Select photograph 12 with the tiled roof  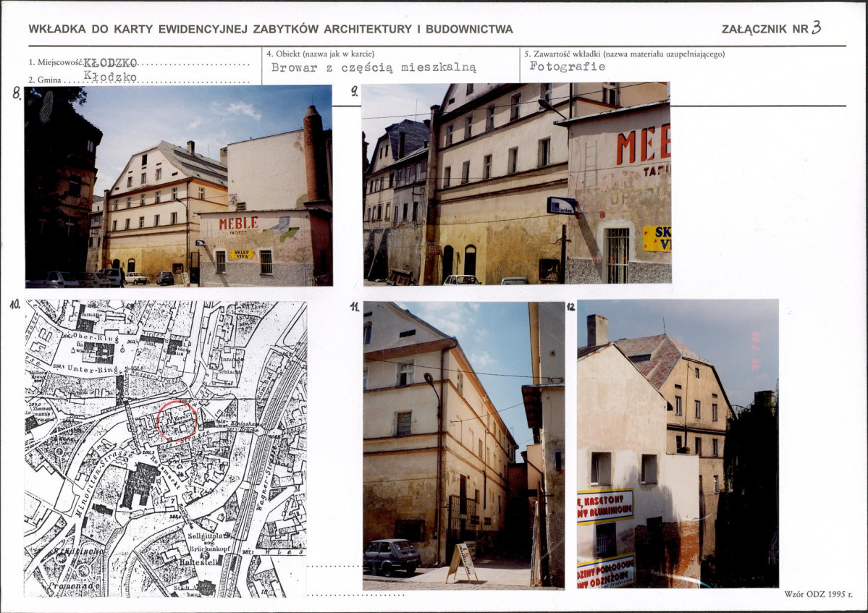pyautogui.click(x=678, y=443)
